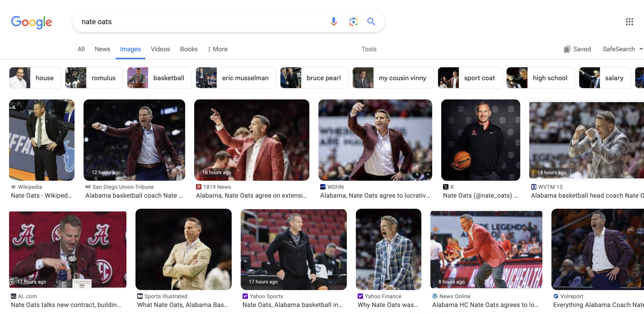Image resolution: width=644 pixels, height=314 pixels.
Task: Click the Sports Illustrated favicon
Action: point(140,296)
